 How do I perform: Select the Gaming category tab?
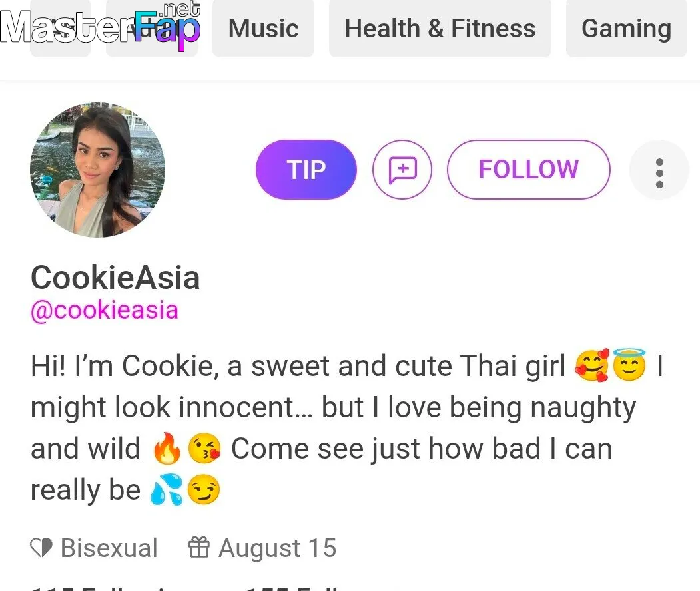[x=626, y=29]
